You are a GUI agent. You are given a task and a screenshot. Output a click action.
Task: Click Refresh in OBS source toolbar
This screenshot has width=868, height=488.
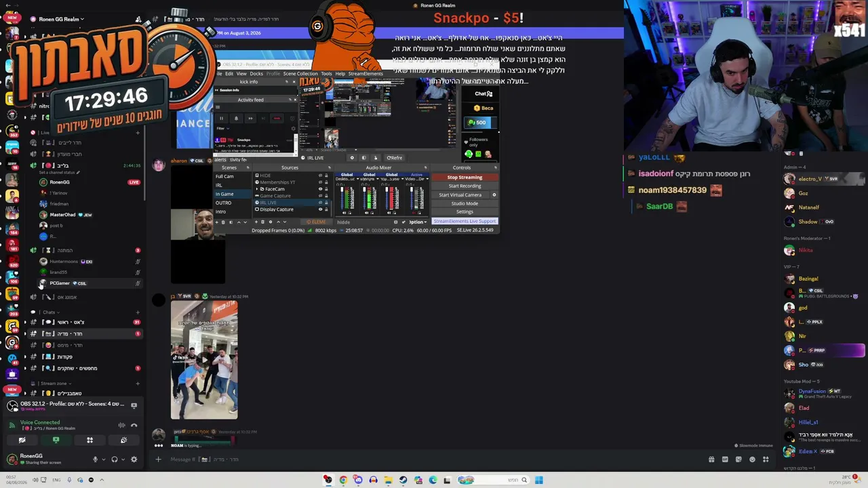(395, 158)
